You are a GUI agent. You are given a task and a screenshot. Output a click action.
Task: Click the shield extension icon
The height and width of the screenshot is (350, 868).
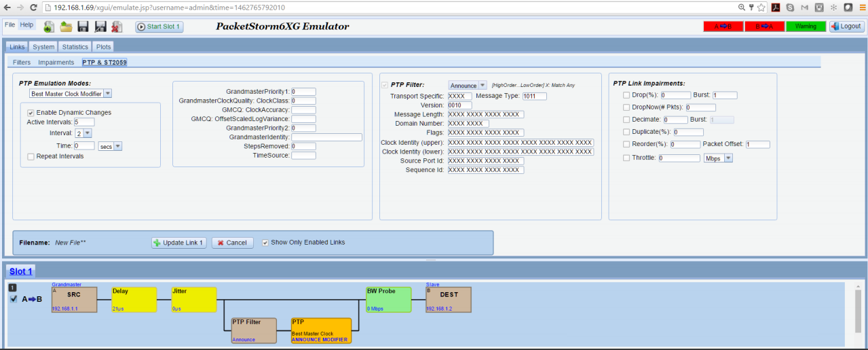[x=818, y=7]
